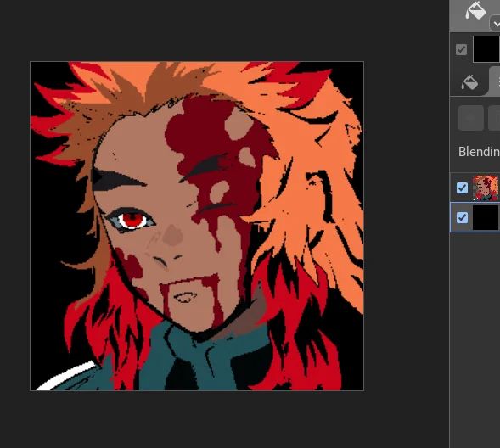Viewport: 500px width, 448px height.
Task: Click the disabled square button above the Blending label
Action: pyautogui.click(x=471, y=118)
